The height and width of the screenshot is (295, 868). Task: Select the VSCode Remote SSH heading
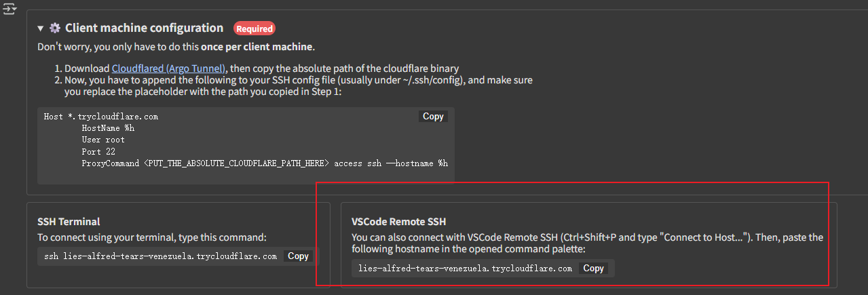point(398,222)
